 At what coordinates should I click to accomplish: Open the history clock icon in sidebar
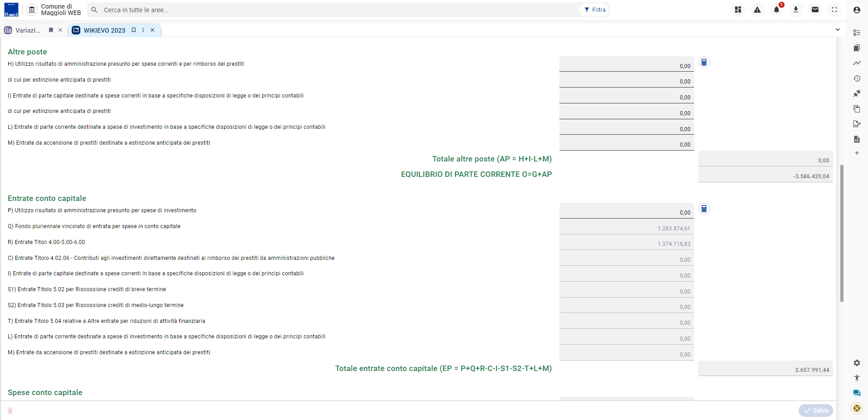[857, 78]
